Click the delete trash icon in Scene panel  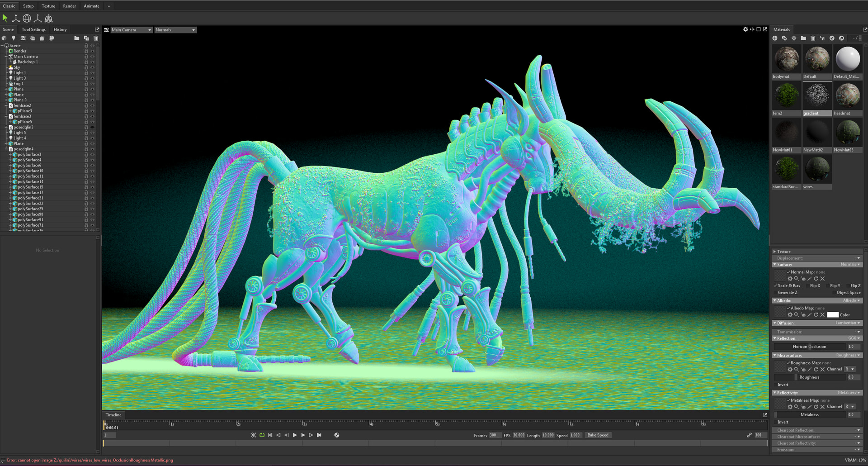(96, 38)
